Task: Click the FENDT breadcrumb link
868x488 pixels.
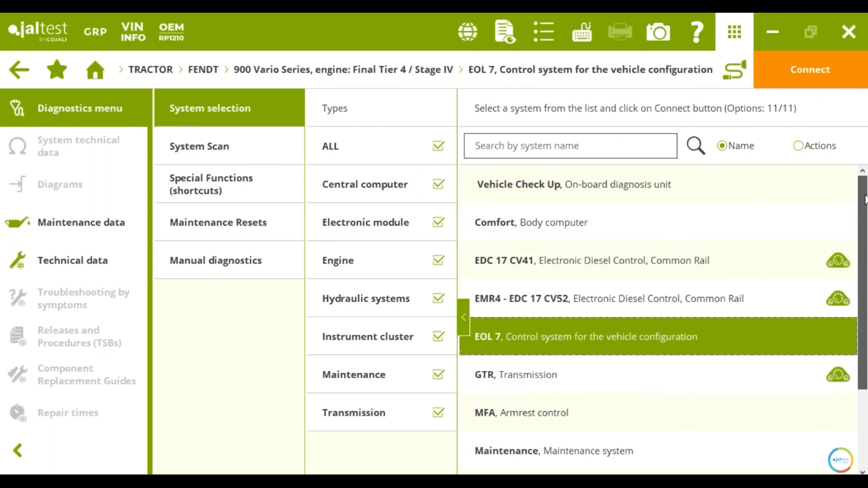Action: (203, 70)
